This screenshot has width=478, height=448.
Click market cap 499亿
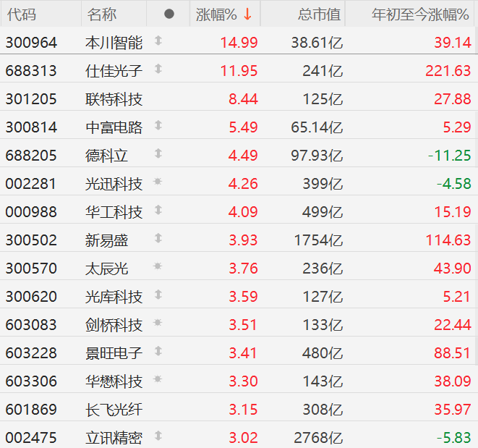[323, 212]
